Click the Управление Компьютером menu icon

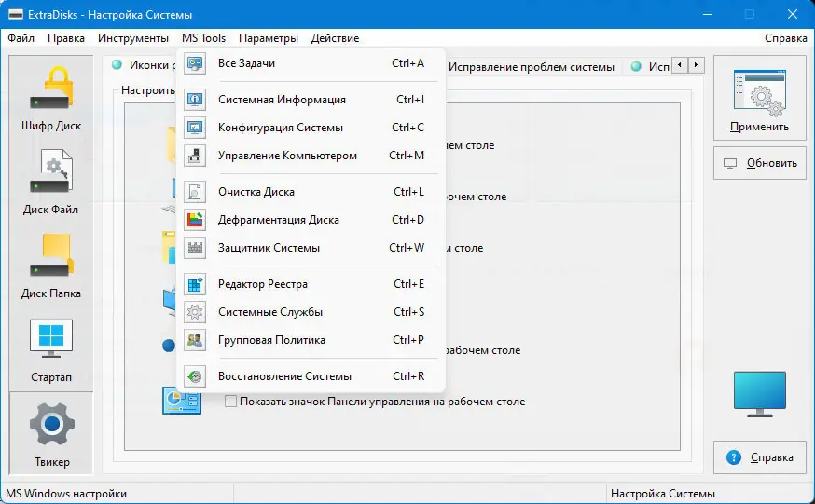click(195, 156)
